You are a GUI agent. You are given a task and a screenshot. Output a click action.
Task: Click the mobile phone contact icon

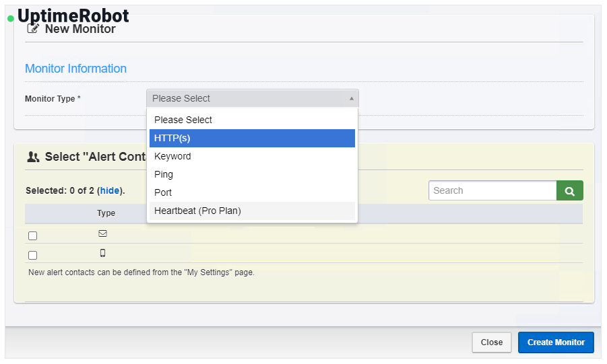click(103, 253)
